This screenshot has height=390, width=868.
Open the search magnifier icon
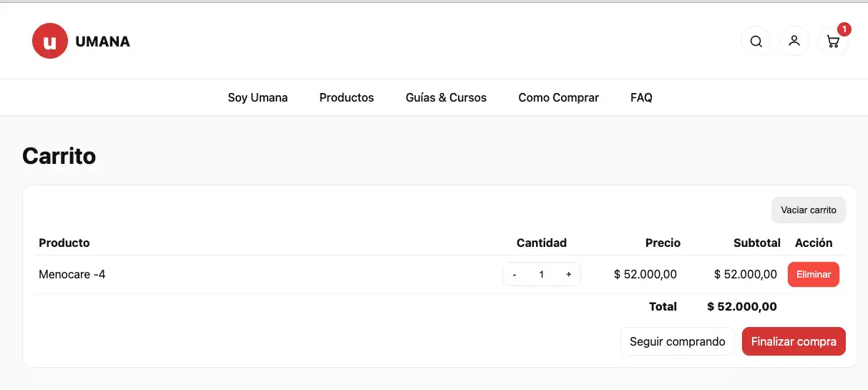756,42
